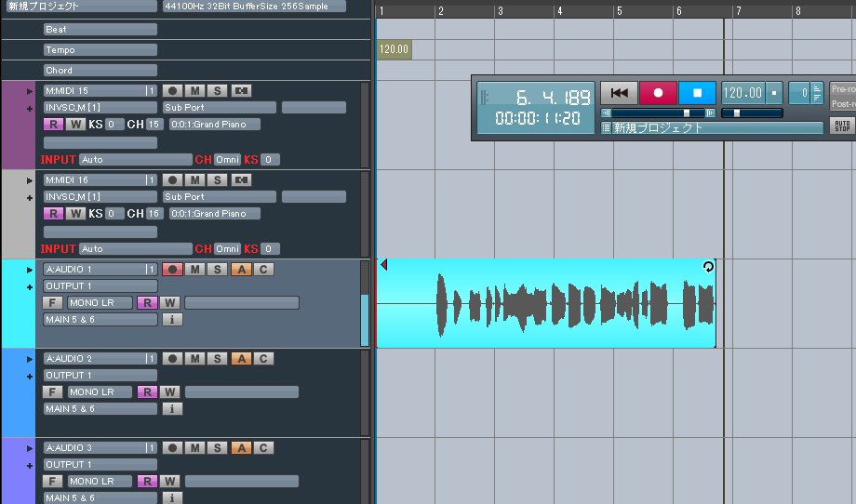
Task: Solo the AUDIO 1 track
Action: click(218, 270)
